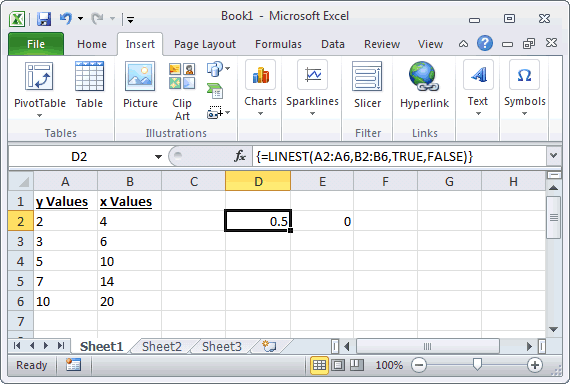The width and height of the screenshot is (570, 384).
Task: Select the 'y Values' header cell
Action: coord(65,201)
